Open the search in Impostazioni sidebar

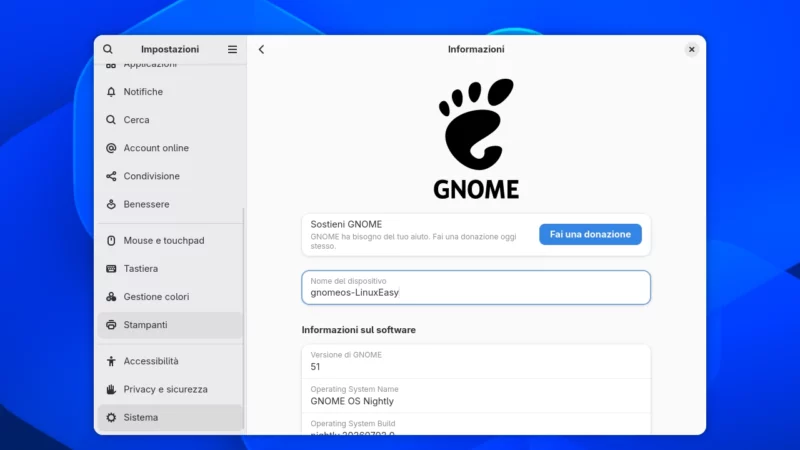click(108, 49)
